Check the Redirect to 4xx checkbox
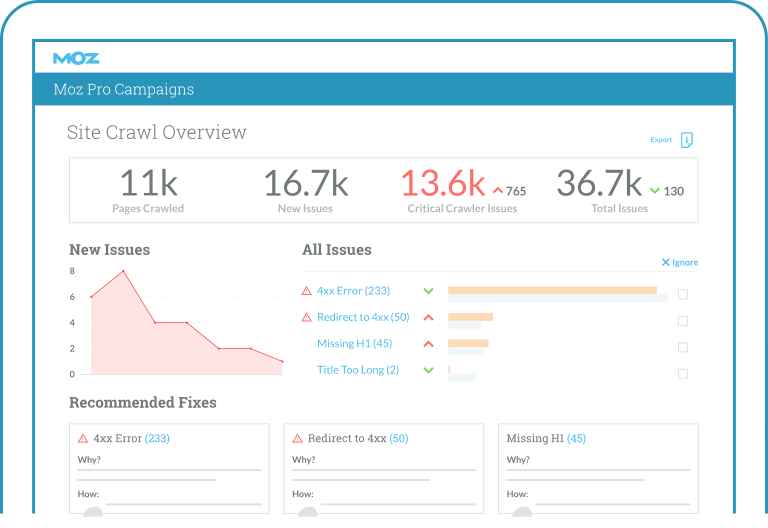 [x=683, y=321]
